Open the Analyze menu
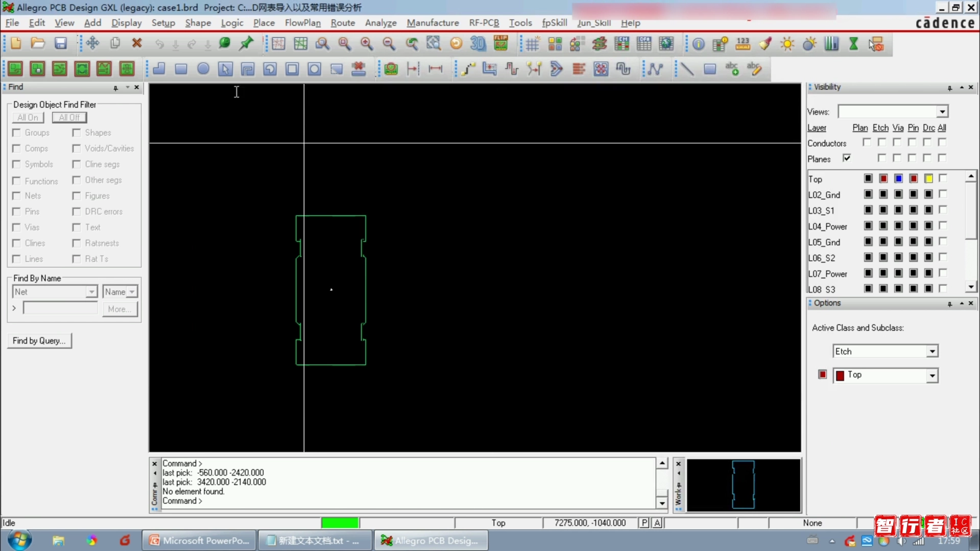This screenshot has width=980, height=551. [x=381, y=23]
